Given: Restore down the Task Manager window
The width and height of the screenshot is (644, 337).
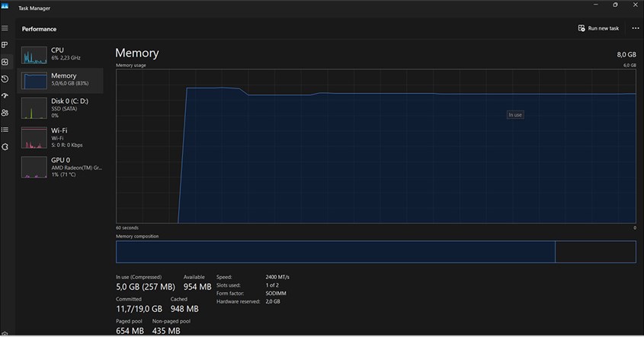Looking at the screenshot, I should [x=615, y=5].
